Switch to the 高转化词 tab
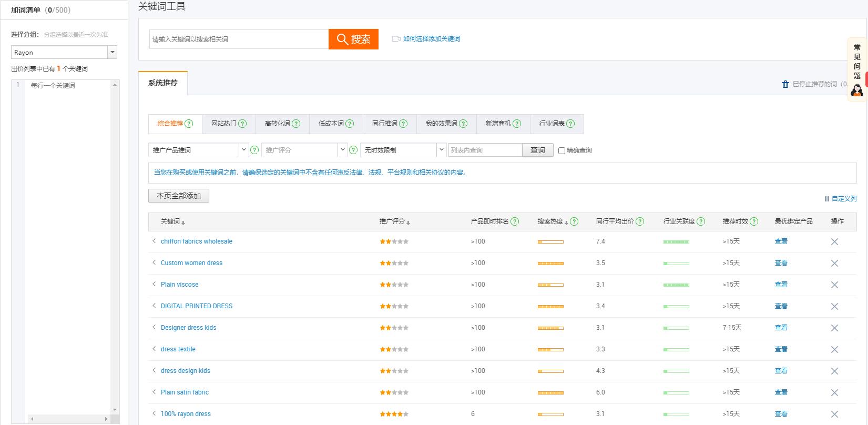This screenshot has width=868, height=425. [x=277, y=124]
